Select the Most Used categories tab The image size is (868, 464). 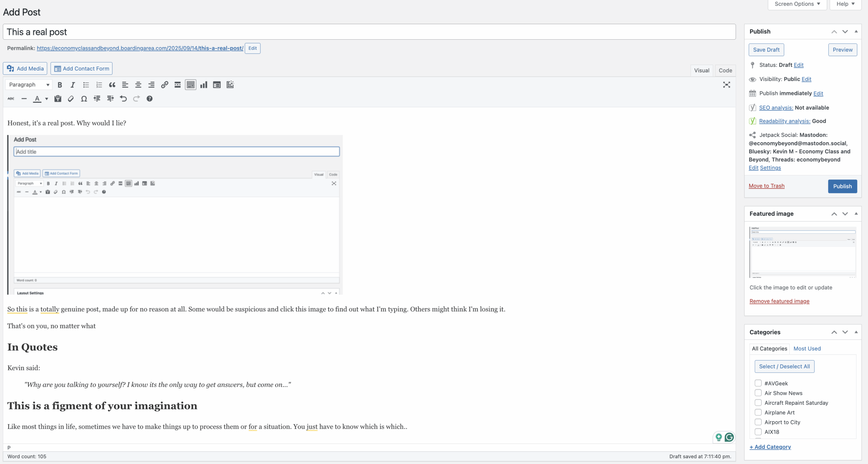(x=807, y=349)
